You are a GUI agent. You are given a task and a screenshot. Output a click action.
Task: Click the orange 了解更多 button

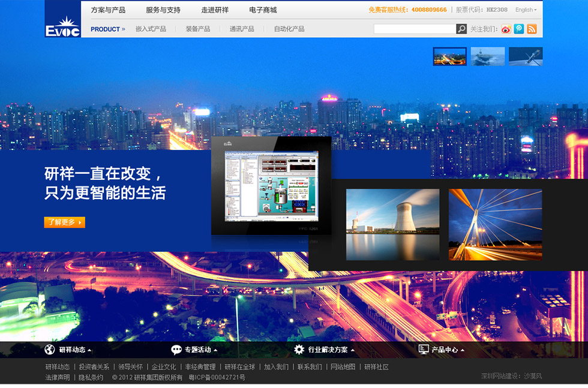tap(65, 222)
